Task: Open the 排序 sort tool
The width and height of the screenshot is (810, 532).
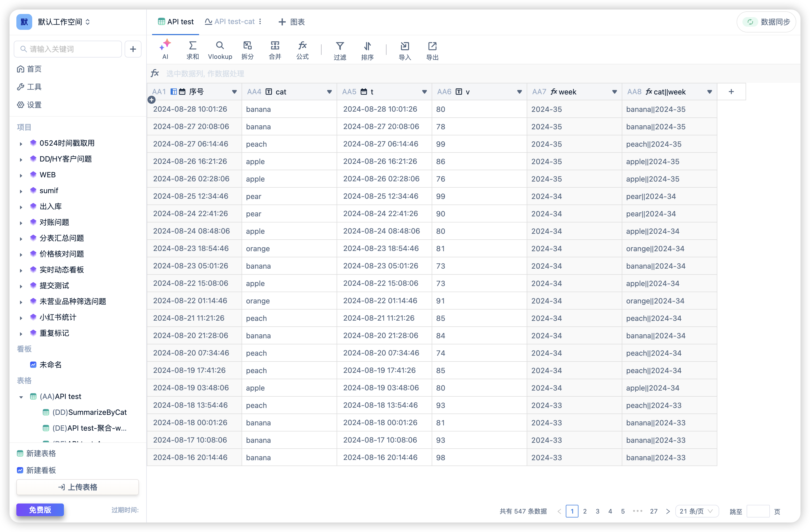Action: pos(367,51)
